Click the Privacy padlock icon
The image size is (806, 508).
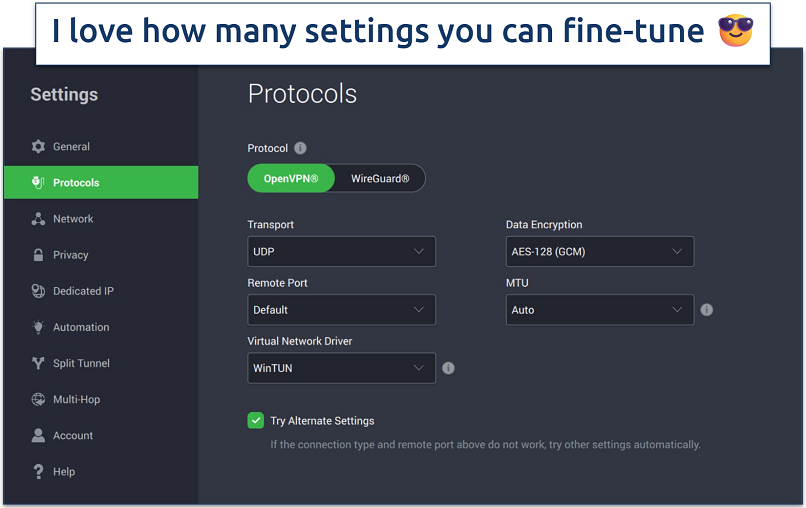[38, 255]
